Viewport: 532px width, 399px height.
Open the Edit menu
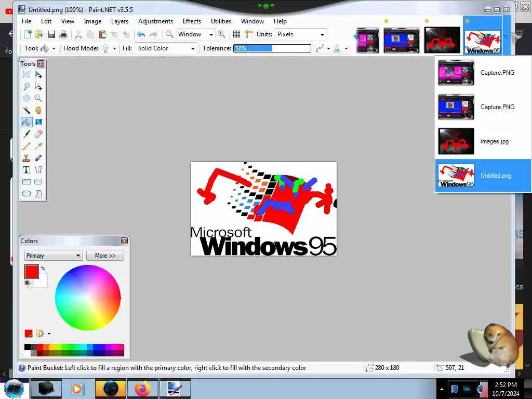click(x=46, y=21)
